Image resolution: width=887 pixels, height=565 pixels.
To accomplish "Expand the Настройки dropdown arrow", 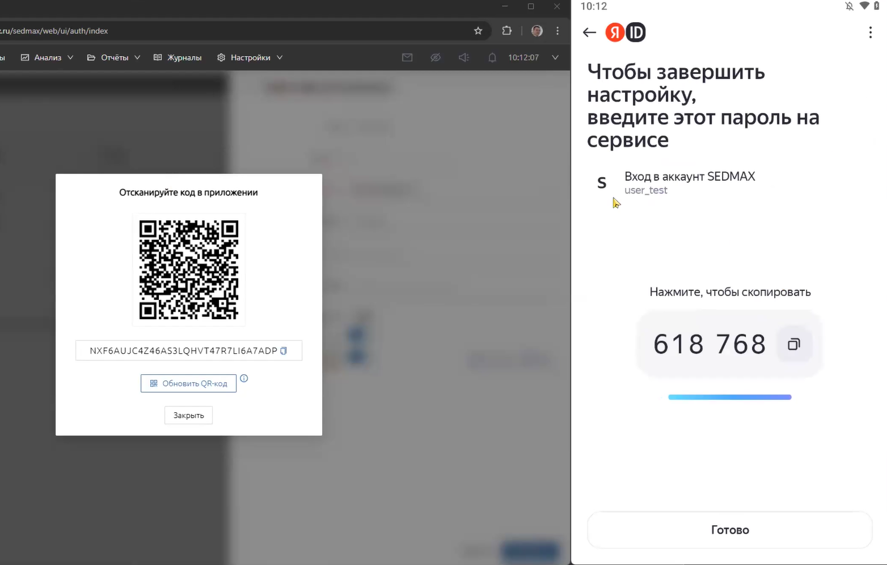I will tap(279, 57).
